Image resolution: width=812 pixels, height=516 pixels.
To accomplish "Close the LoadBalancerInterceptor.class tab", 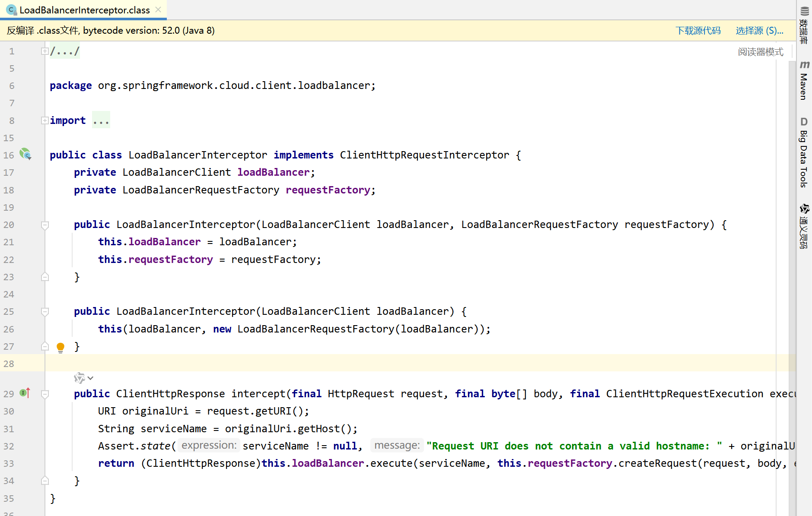I will pos(158,9).
